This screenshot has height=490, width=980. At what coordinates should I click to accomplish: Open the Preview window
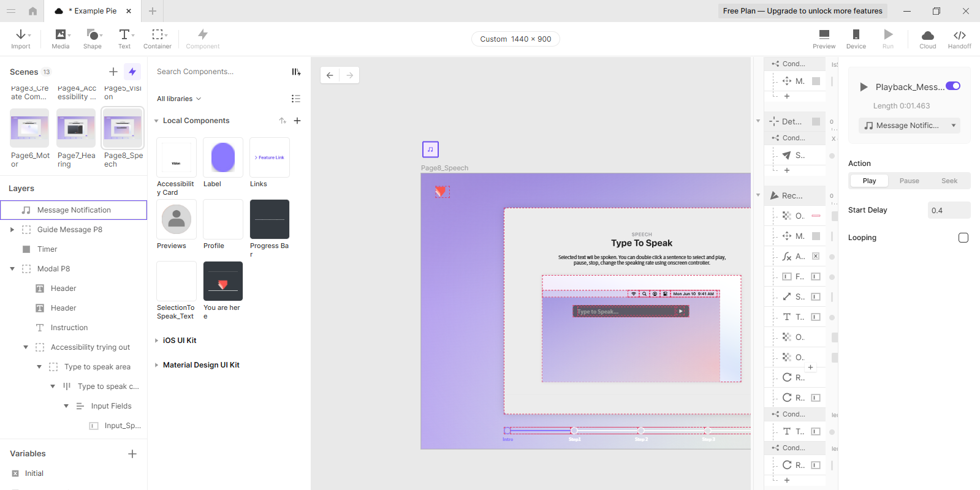[824, 39]
